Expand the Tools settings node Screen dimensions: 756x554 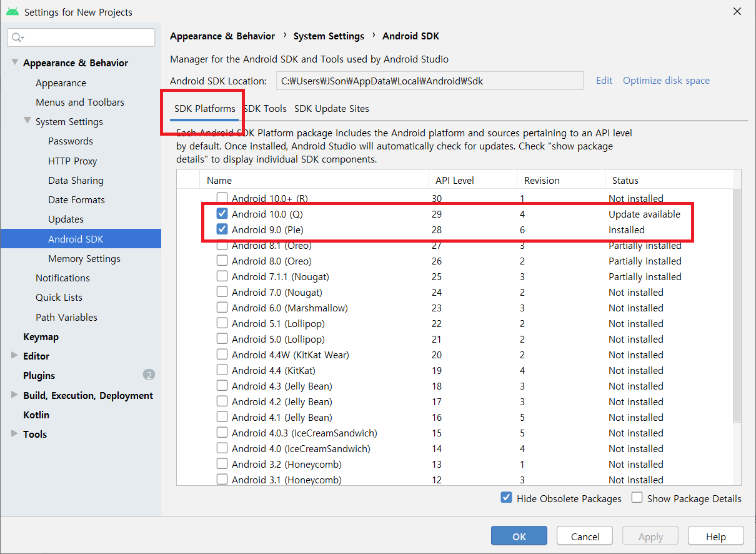[14, 434]
